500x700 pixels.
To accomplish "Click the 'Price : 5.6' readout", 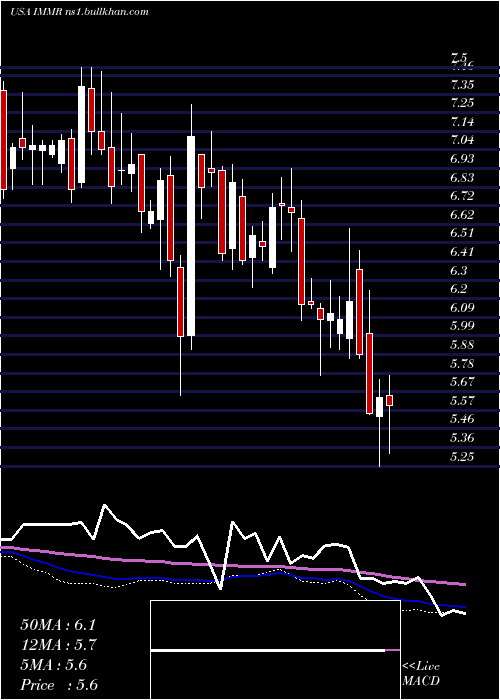I will click(x=59, y=685).
